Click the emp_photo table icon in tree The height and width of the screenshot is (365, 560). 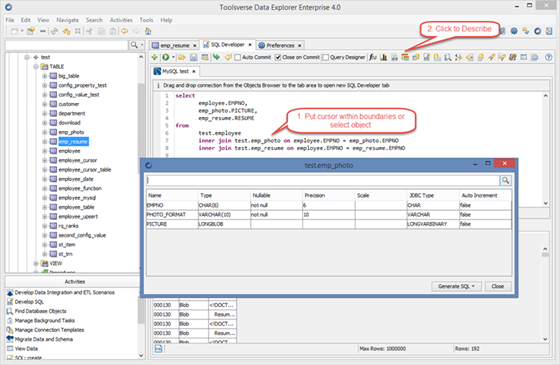(x=53, y=132)
